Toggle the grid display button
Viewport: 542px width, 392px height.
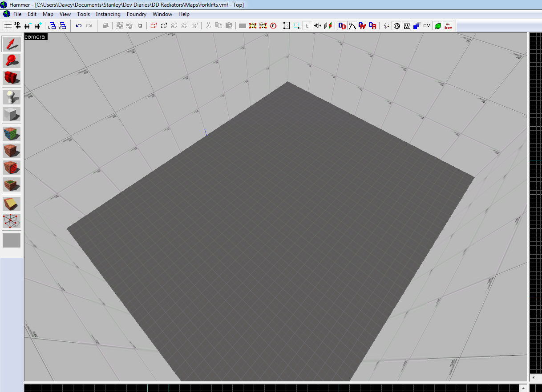point(8,26)
